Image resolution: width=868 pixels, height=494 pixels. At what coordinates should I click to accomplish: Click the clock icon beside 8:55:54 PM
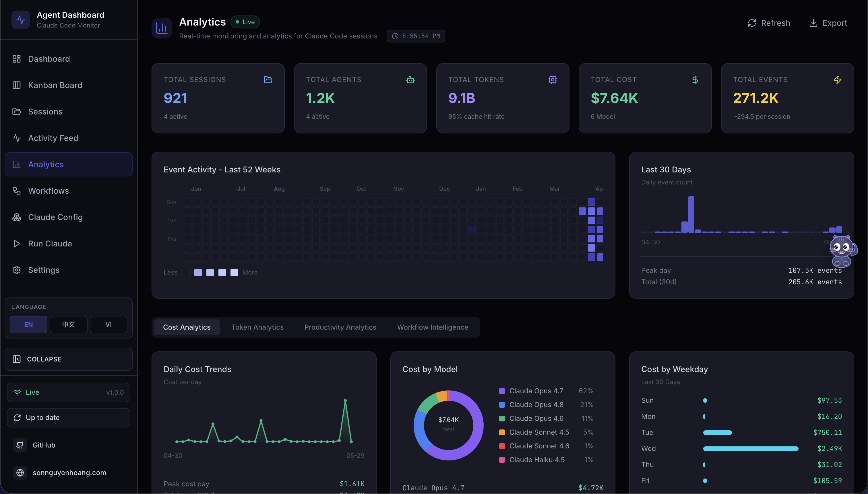click(395, 36)
